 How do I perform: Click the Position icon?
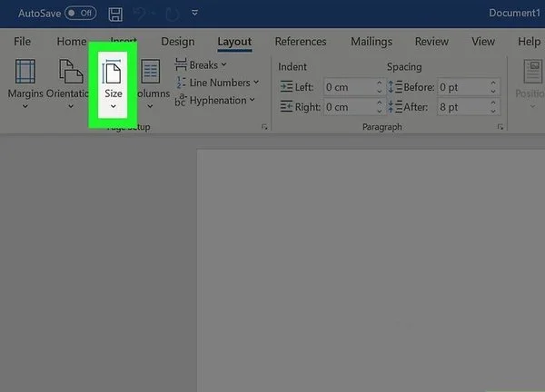[533, 71]
